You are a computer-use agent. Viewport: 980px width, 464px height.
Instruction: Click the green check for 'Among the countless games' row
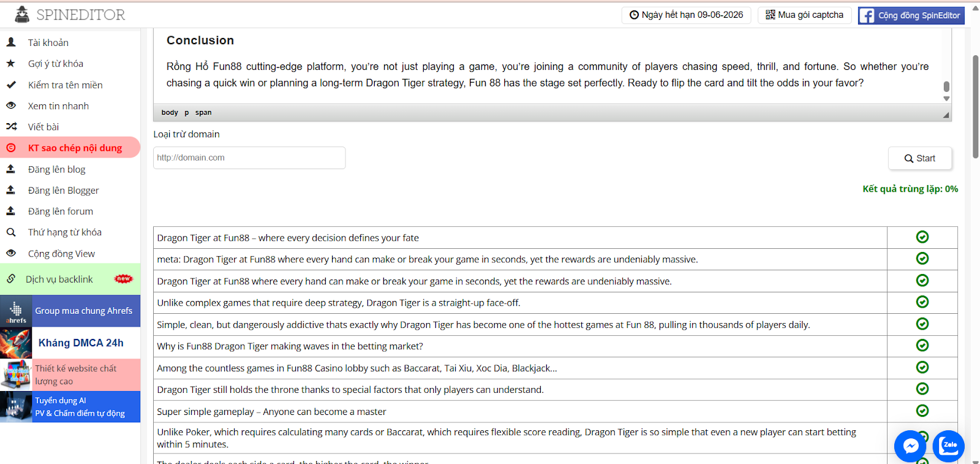(922, 367)
